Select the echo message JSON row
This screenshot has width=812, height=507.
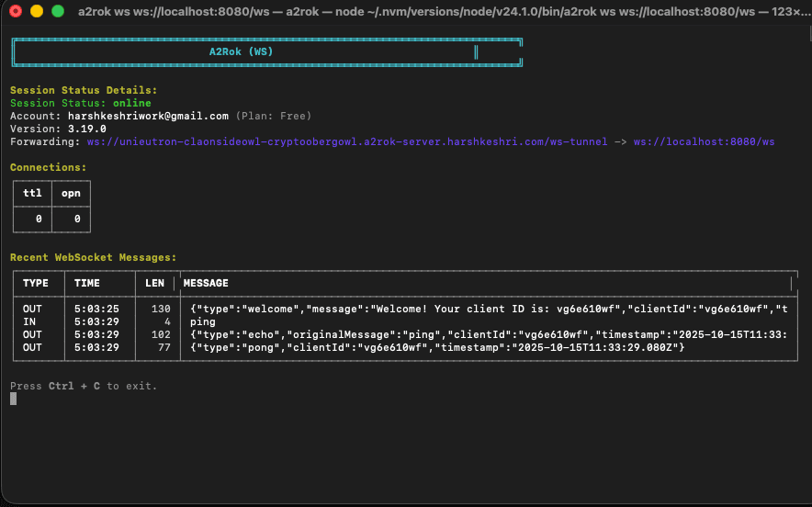(487, 335)
